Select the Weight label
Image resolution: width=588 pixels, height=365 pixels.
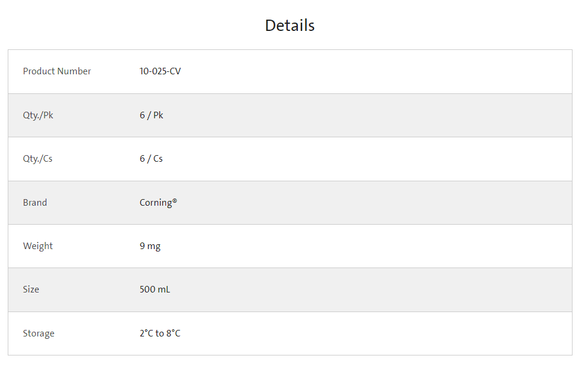(38, 246)
